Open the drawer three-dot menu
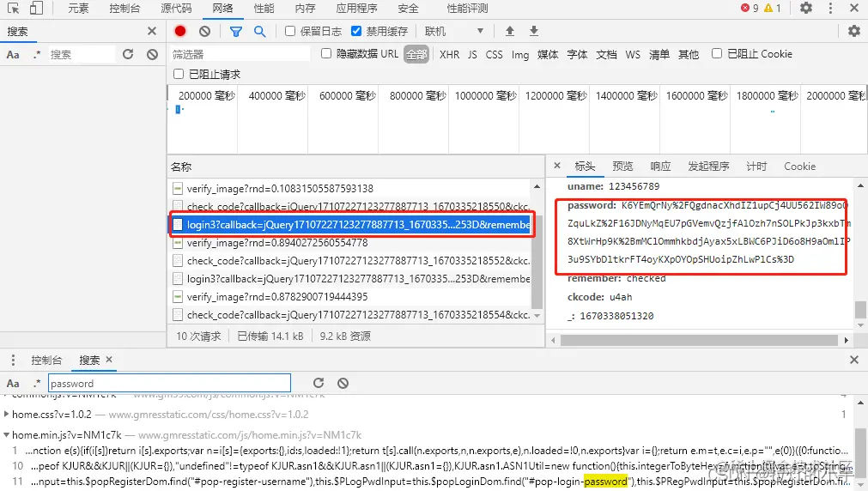Image resolution: width=868 pixels, height=491 pixels. (13, 360)
